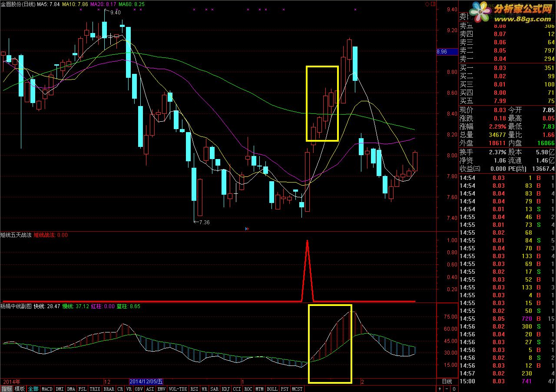Click the 蓝柱: 8.65 value label
The image size is (556, 392).
point(128,306)
